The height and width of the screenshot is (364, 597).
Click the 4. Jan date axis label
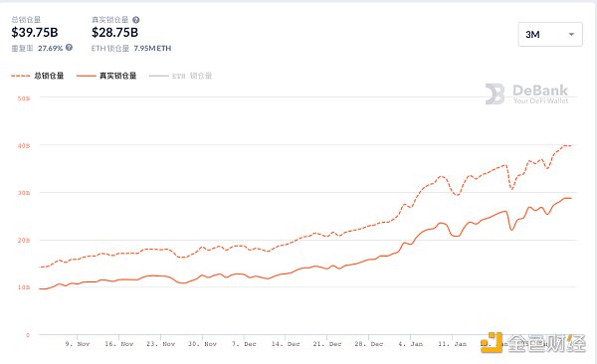410,344
